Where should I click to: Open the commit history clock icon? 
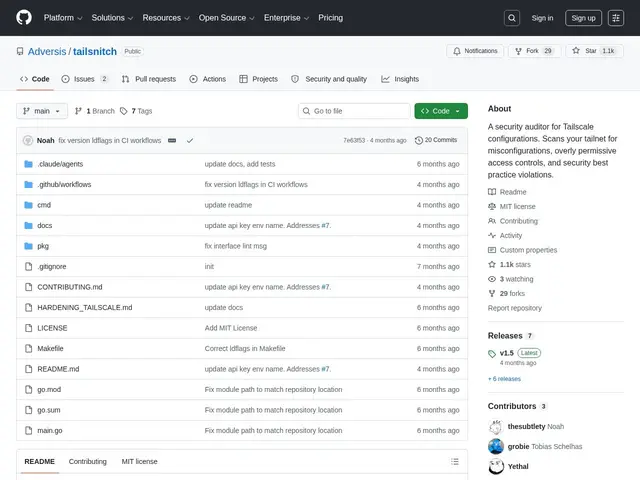[x=419, y=140]
